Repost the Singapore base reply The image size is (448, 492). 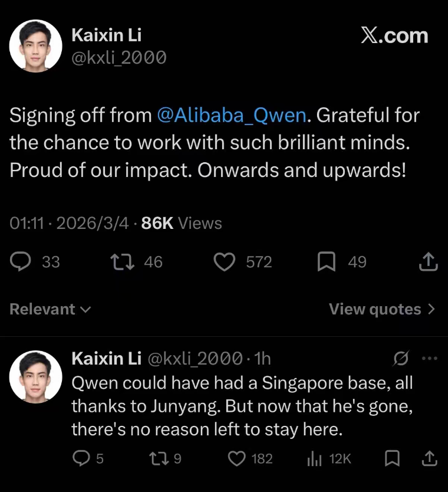156,458
